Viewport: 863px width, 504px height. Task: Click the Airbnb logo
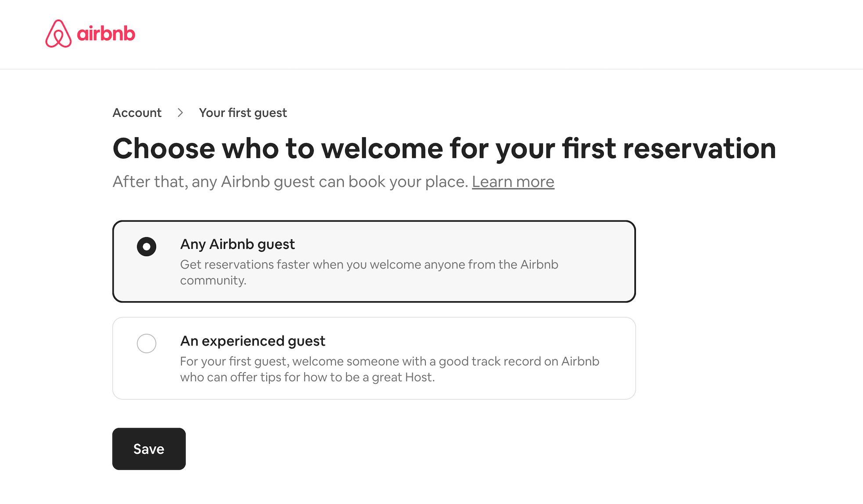click(x=90, y=33)
